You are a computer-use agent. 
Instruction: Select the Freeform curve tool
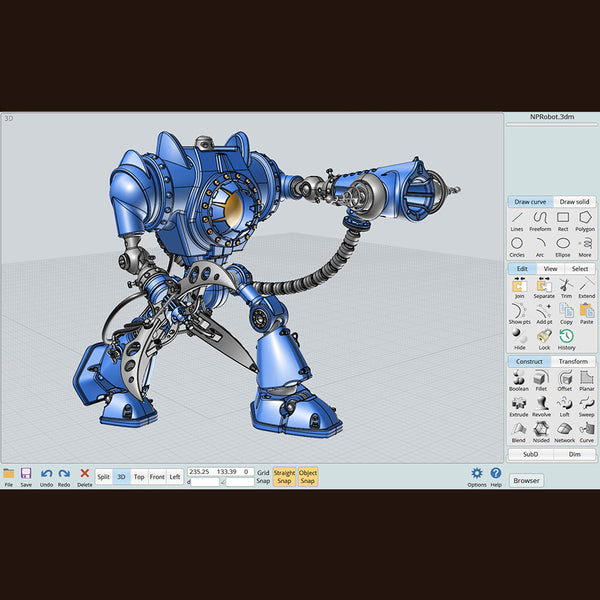coord(540,220)
